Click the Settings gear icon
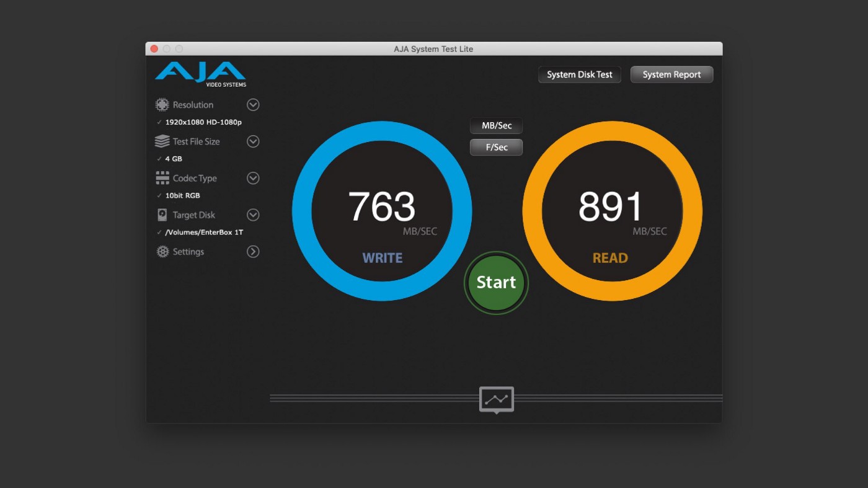The height and width of the screenshot is (488, 868). [x=162, y=252]
